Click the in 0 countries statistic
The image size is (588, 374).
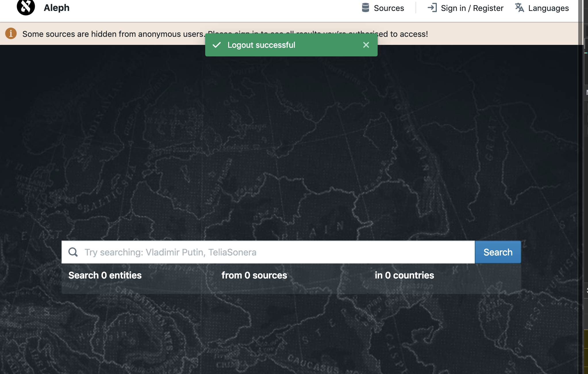click(404, 275)
